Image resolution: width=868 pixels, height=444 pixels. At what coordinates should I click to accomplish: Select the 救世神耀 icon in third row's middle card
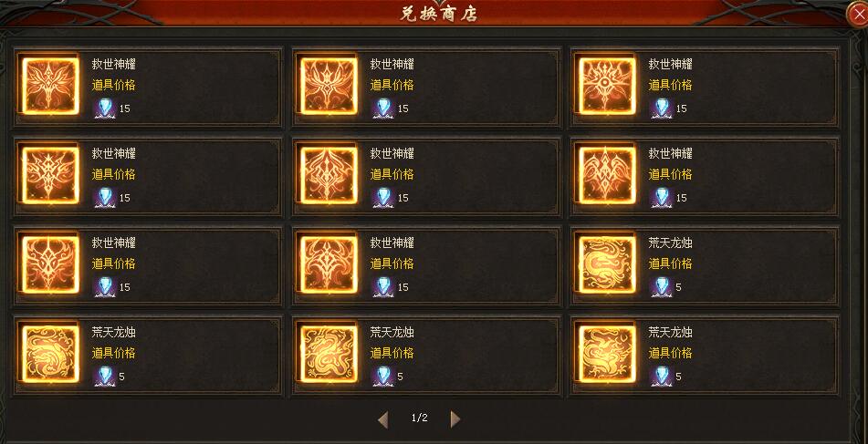pos(329,264)
